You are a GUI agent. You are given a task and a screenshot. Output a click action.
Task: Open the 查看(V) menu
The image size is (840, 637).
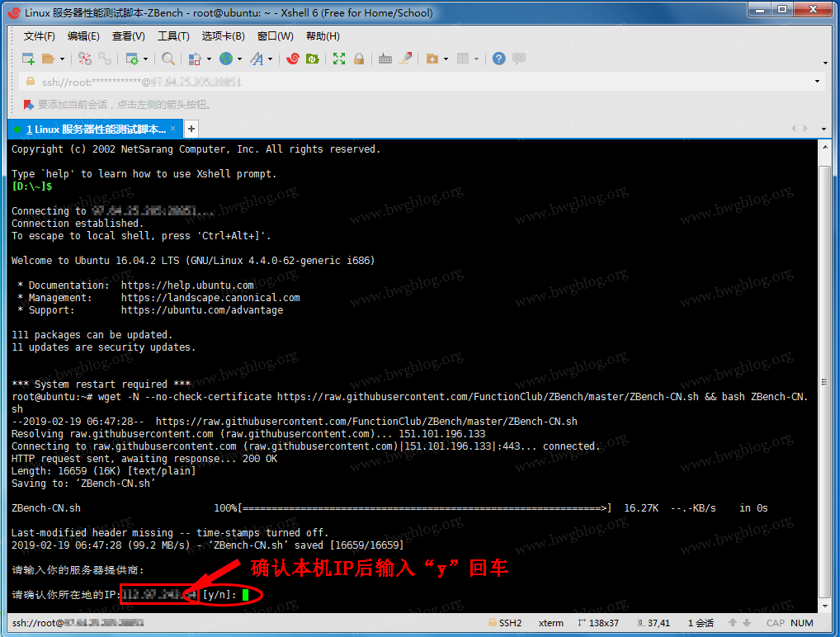point(129,36)
